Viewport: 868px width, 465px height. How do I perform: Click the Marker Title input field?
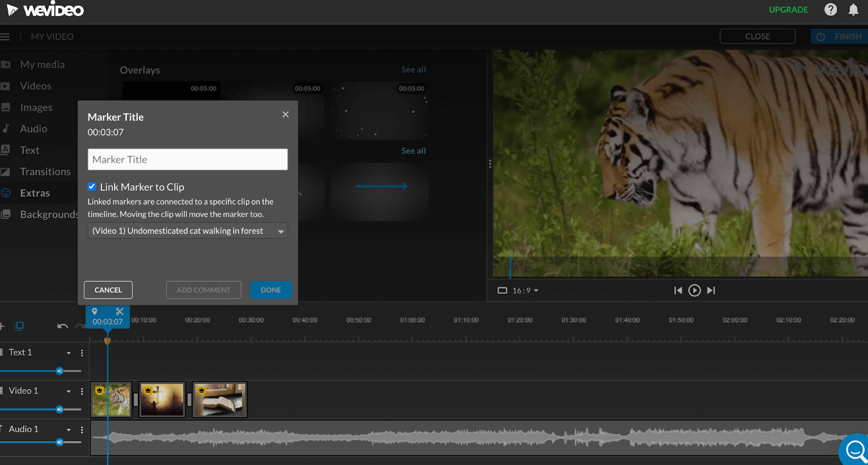click(x=188, y=159)
